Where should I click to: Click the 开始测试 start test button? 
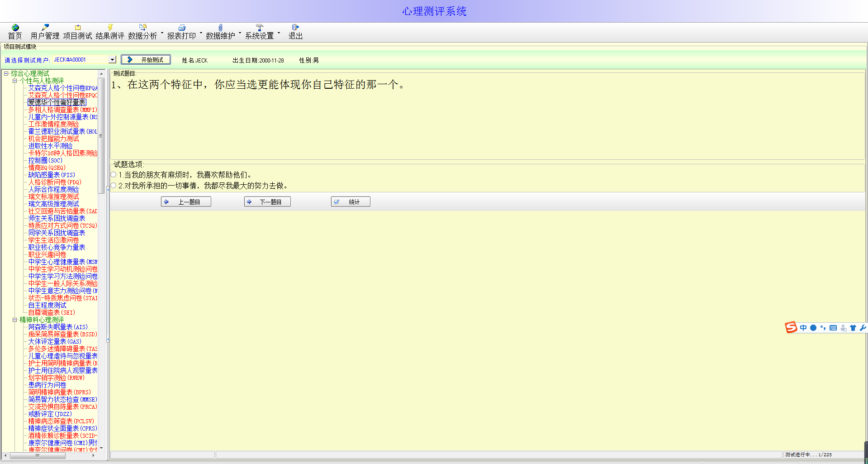[x=146, y=60]
